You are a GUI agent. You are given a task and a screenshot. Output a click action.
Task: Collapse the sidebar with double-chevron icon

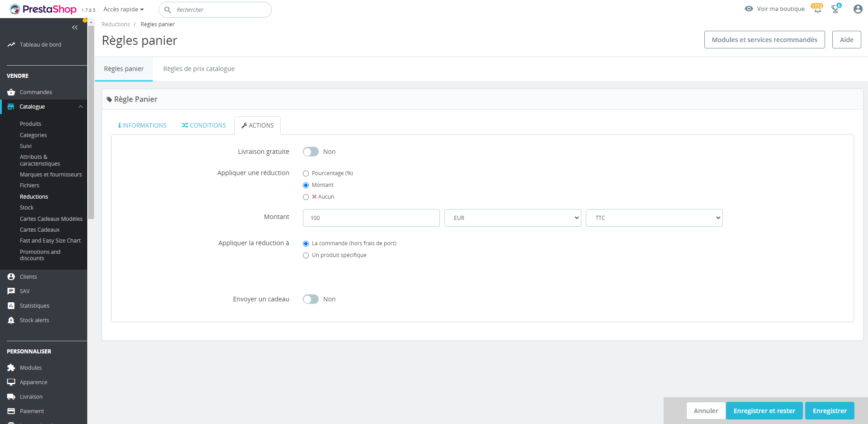75,28
